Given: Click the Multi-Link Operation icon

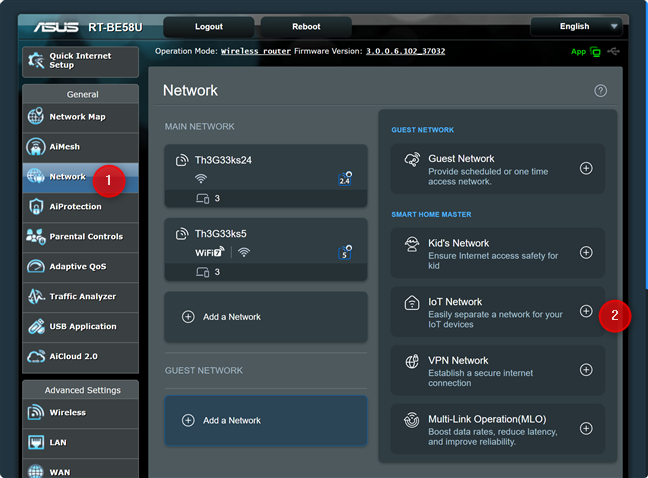Looking at the screenshot, I should click(412, 420).
